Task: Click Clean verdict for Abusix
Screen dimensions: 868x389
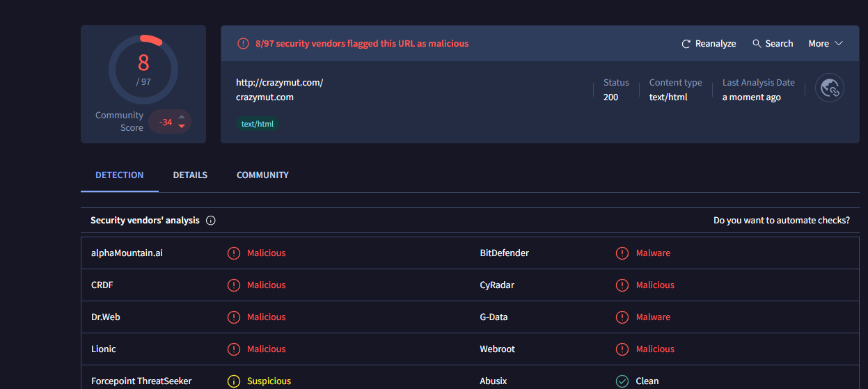Action: (647, 381)
